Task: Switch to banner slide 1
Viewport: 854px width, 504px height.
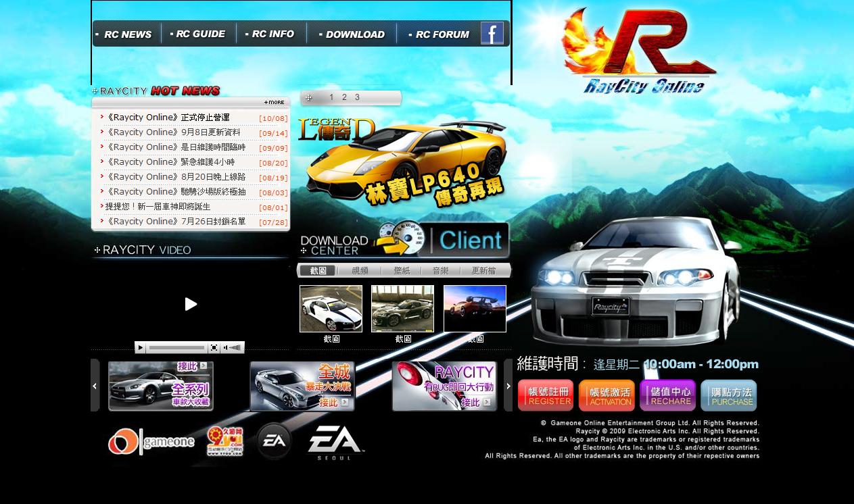Action: [x=331, y=97]
